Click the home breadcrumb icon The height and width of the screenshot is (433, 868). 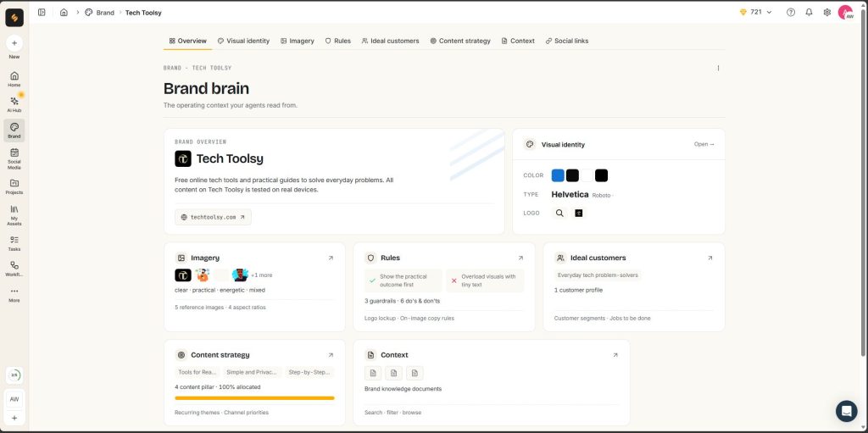pyautogui.click(x=64, y=12)
